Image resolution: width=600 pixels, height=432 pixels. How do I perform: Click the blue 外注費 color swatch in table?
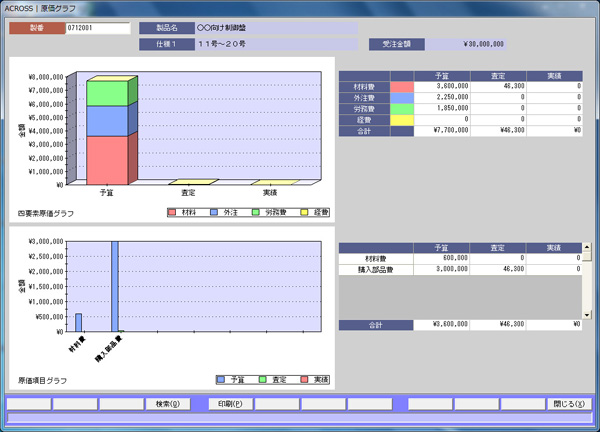click(x=401, y=97)
